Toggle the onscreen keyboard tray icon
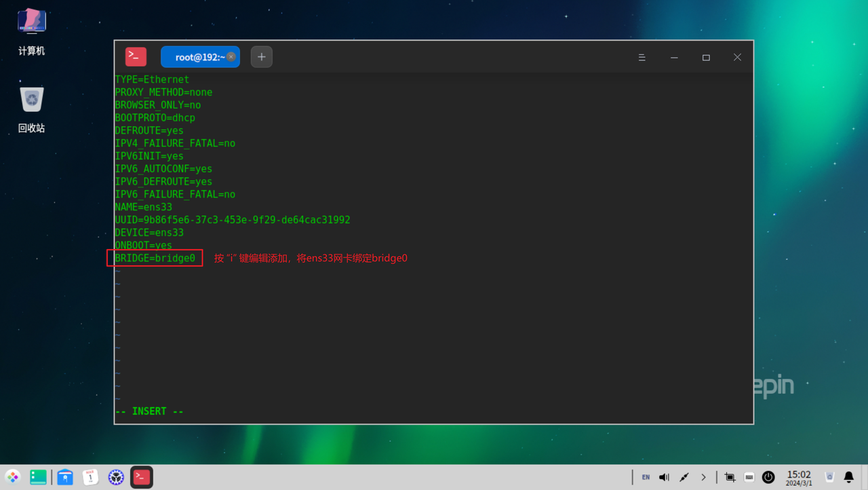This screenshot has width=868, height=490. tap(749, 477)
